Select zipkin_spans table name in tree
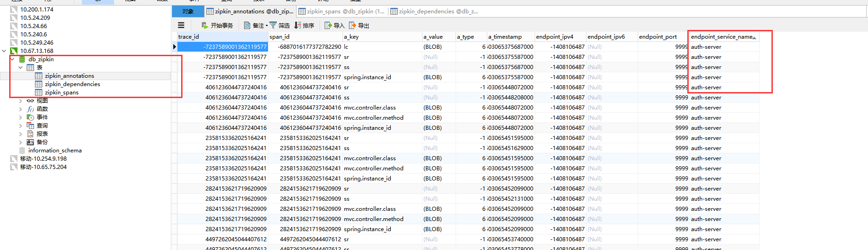868x250 pixels. 62,92
